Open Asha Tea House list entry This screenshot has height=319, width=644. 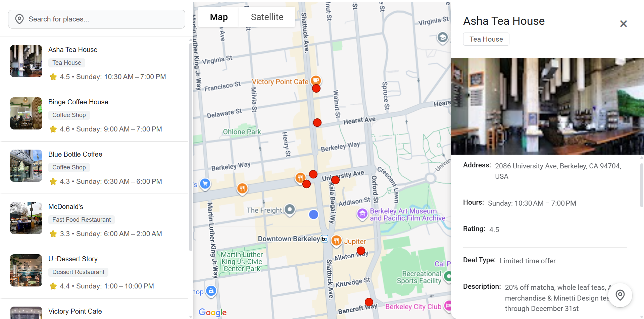95,63
